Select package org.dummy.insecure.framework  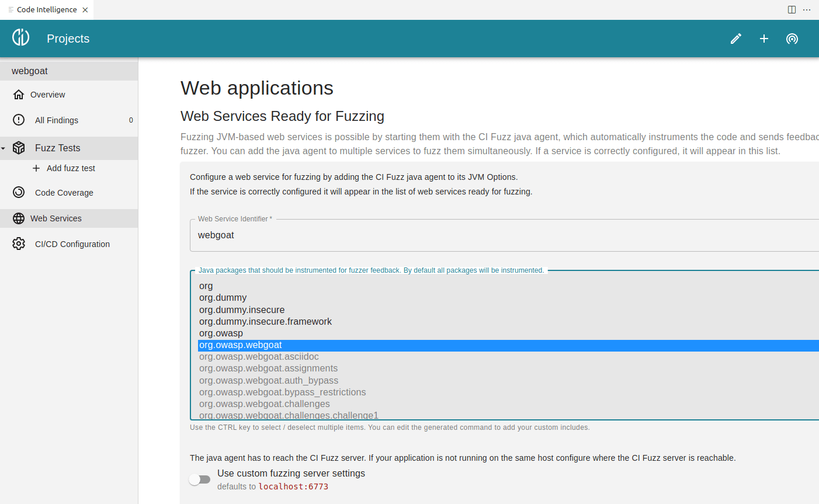tap(508, 322)
